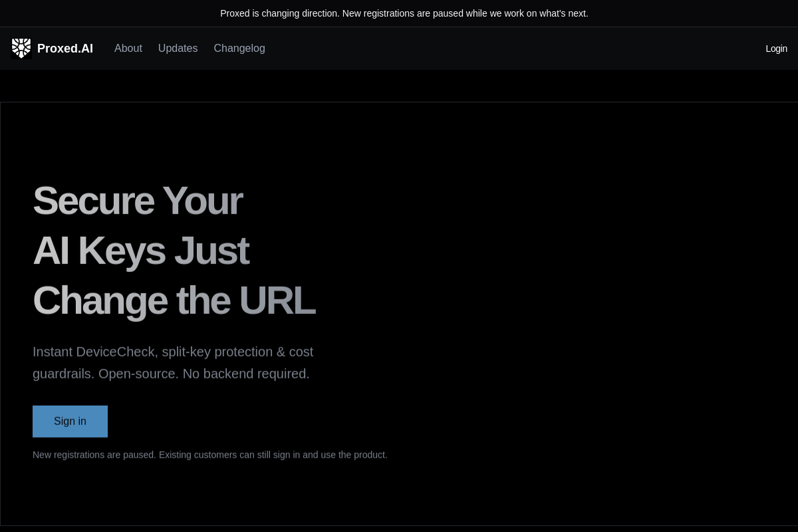Image resolution: width=798 pixels, height=532 pixels.
Task: Click the 'Instant DeviceCheck, split-key protection' line
Action: point(173,352)
